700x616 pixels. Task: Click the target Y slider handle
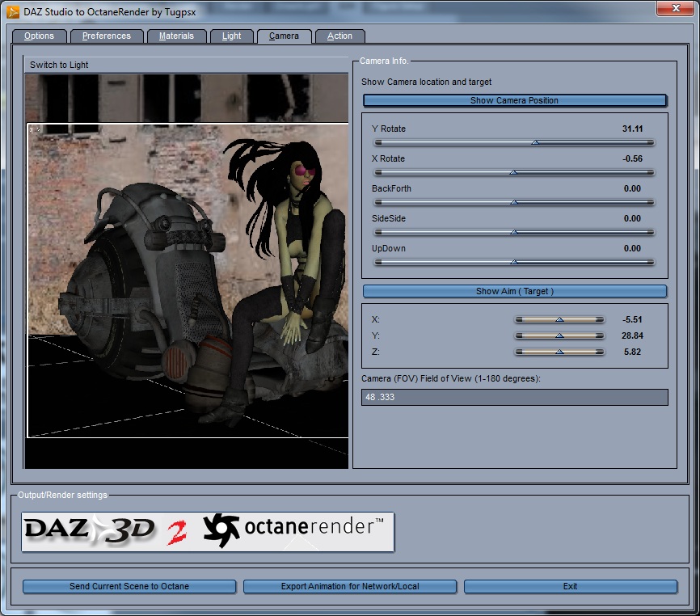coord(559,335)
